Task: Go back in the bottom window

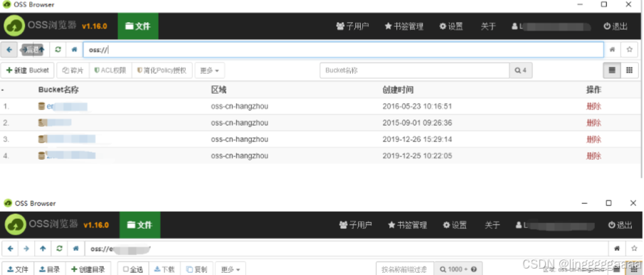Action: click(10, 249)
